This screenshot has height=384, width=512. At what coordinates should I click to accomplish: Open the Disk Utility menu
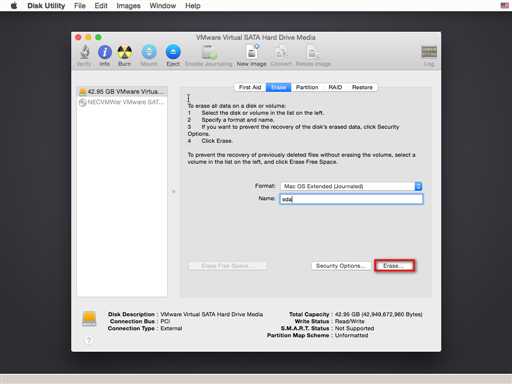coord(46,6)
